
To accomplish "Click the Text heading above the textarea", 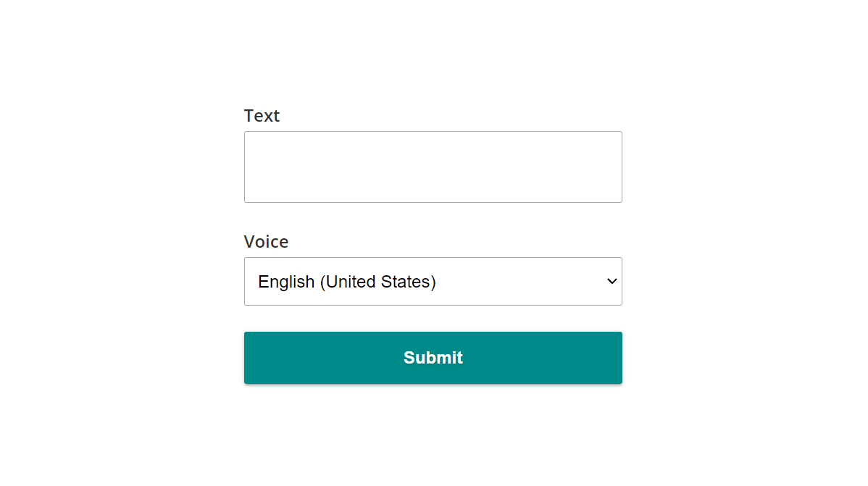I will click(x=262, y=116).
